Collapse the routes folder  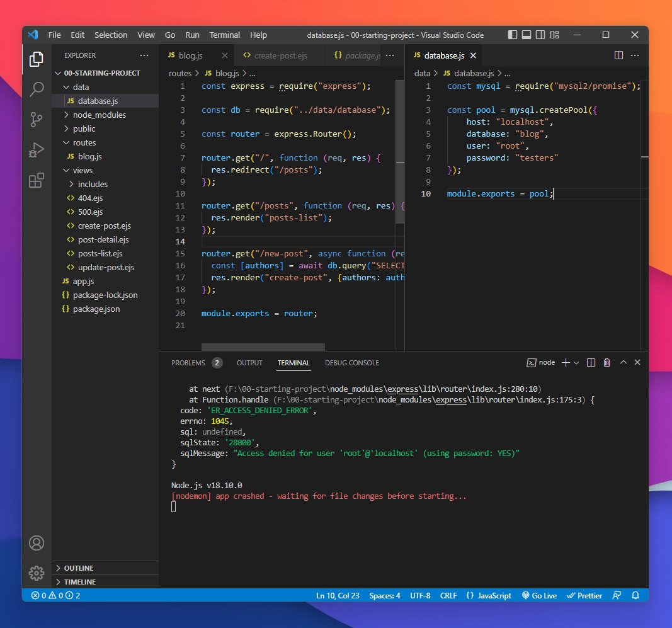click(105, 142)
